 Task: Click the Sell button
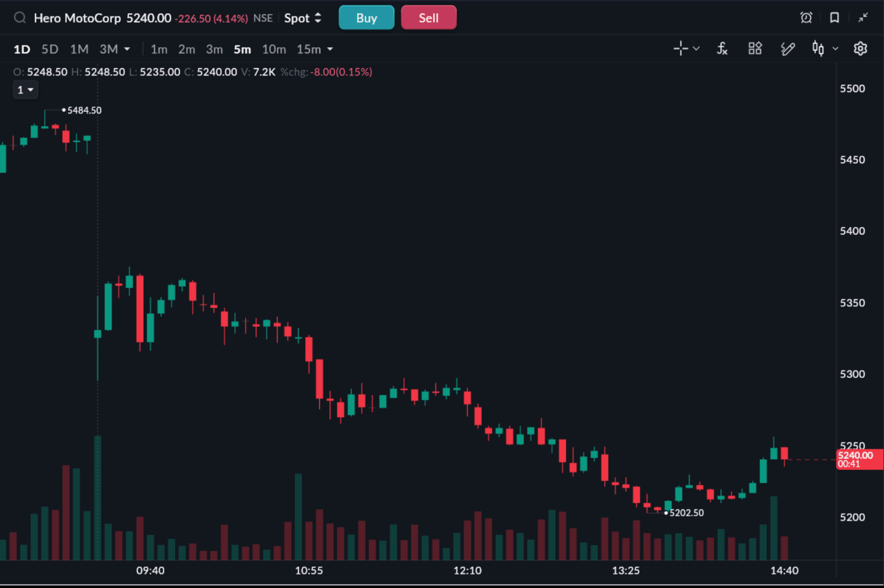428,18
